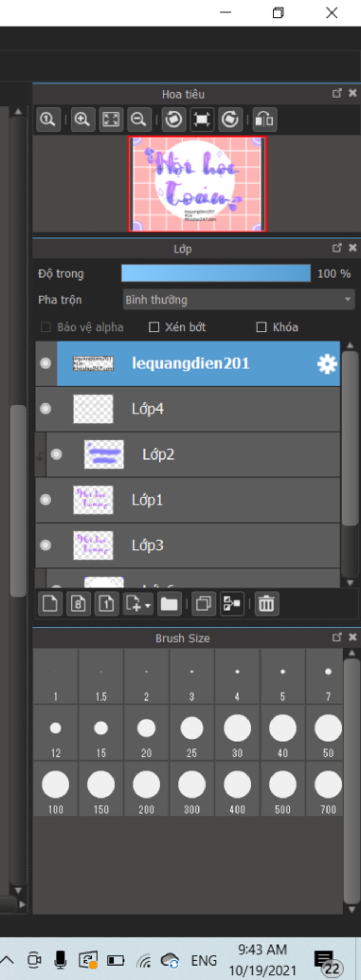Screen dimensions: 361x980
Task: Flip the canvas view horizontally
Action: tap(265, 119)
